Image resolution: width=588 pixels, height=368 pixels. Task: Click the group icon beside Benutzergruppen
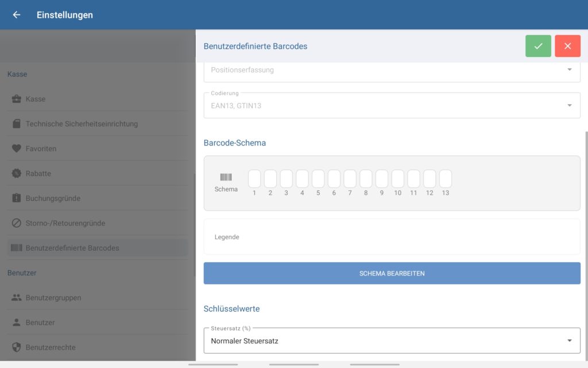click(17, 298)
